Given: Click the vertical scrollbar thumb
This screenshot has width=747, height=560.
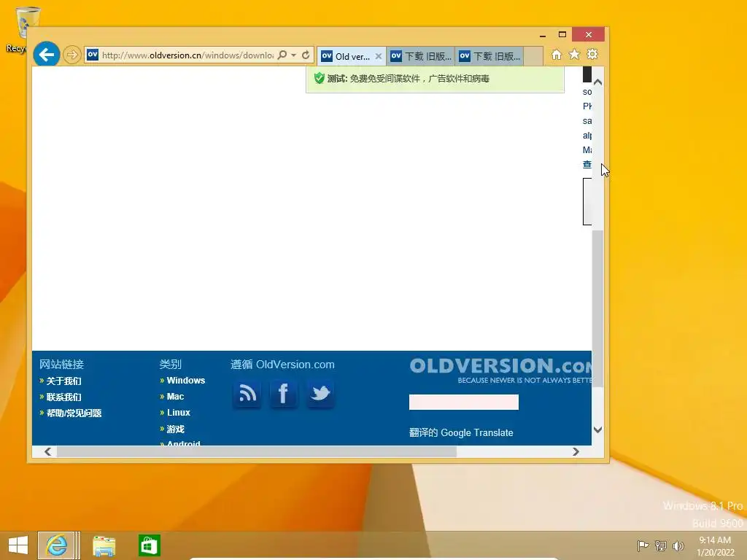Looking at the screenshot, I should click(598, 308).
